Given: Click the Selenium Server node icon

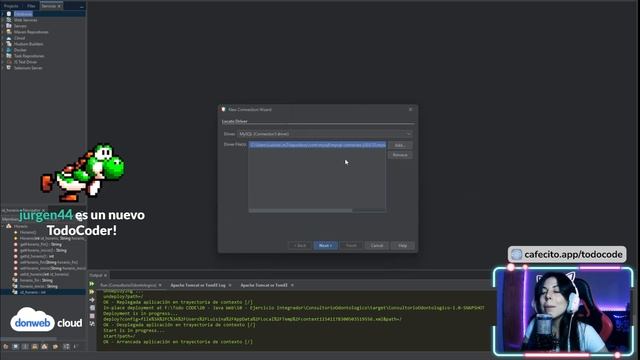Looking at the screenshot, I should tap(9, 68).
